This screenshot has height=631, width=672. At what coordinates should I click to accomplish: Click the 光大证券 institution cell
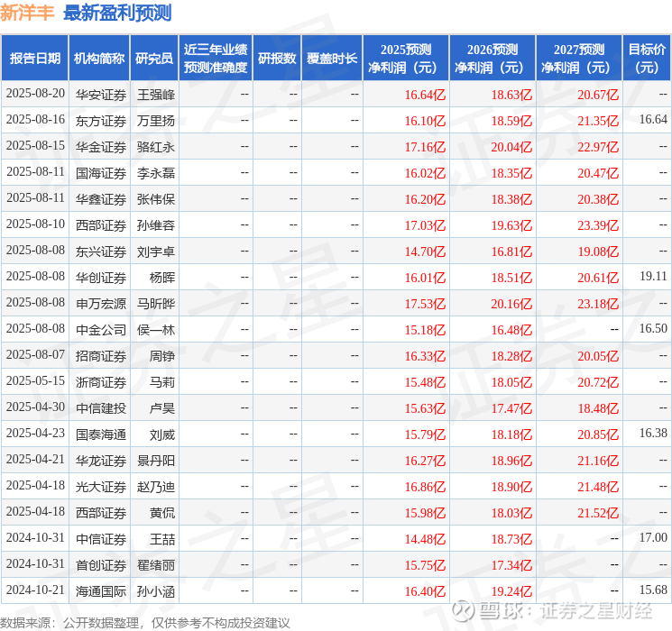[101, 487]
